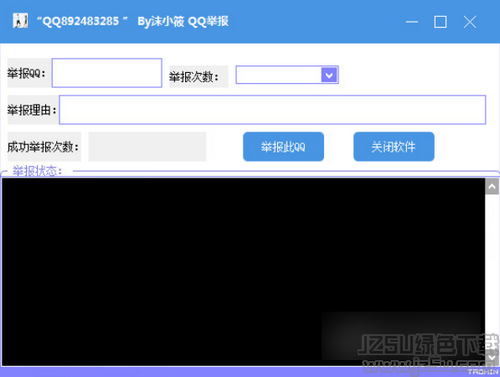500x377 pixels.
Task: Click the scrollbar up arrow
Action: coord(492,187)
